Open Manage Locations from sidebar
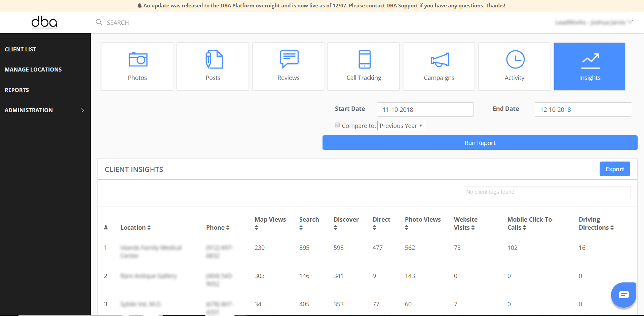The image size is (644, 316). (x=33, y=70)
